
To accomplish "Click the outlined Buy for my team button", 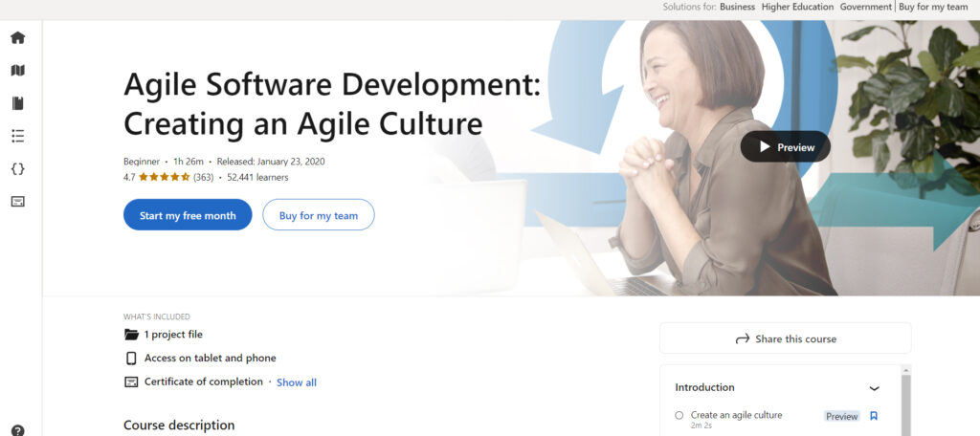I will [x=319, y=215].
